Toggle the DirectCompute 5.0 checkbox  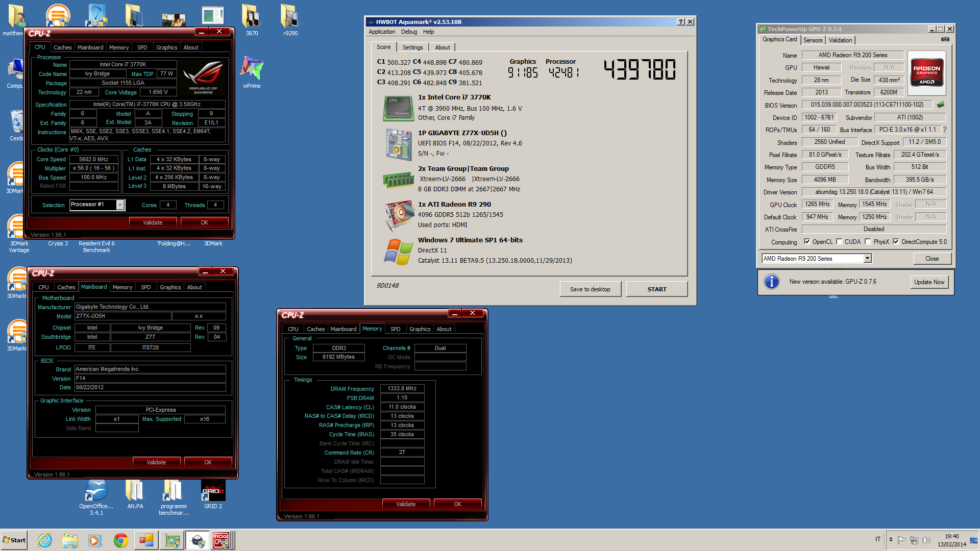pos(896,242)
